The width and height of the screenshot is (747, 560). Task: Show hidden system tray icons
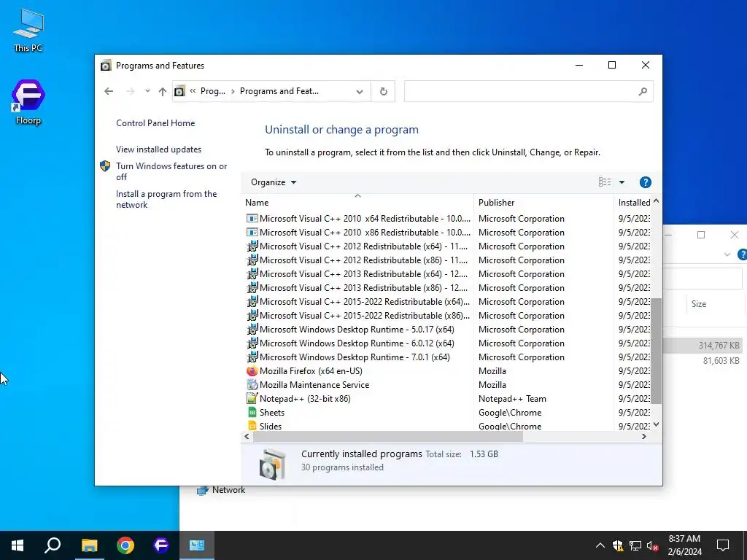click(600, 545)
